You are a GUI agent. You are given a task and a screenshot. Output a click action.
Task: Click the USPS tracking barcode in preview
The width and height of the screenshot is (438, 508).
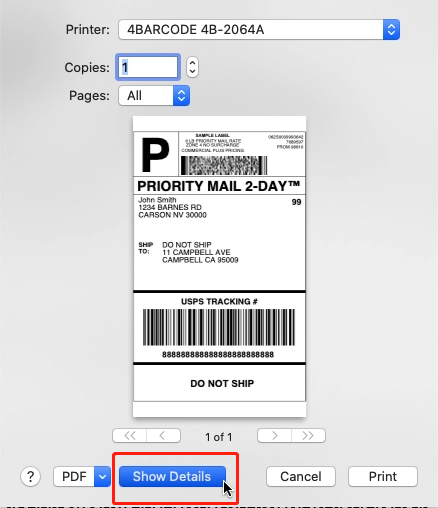point(219,327)
